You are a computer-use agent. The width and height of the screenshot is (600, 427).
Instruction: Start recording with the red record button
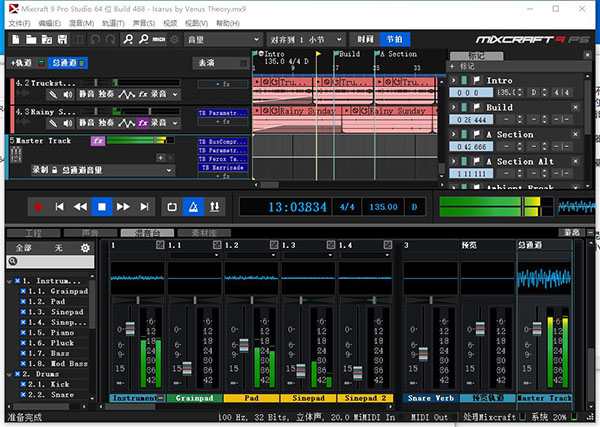[x=38, y=207]
